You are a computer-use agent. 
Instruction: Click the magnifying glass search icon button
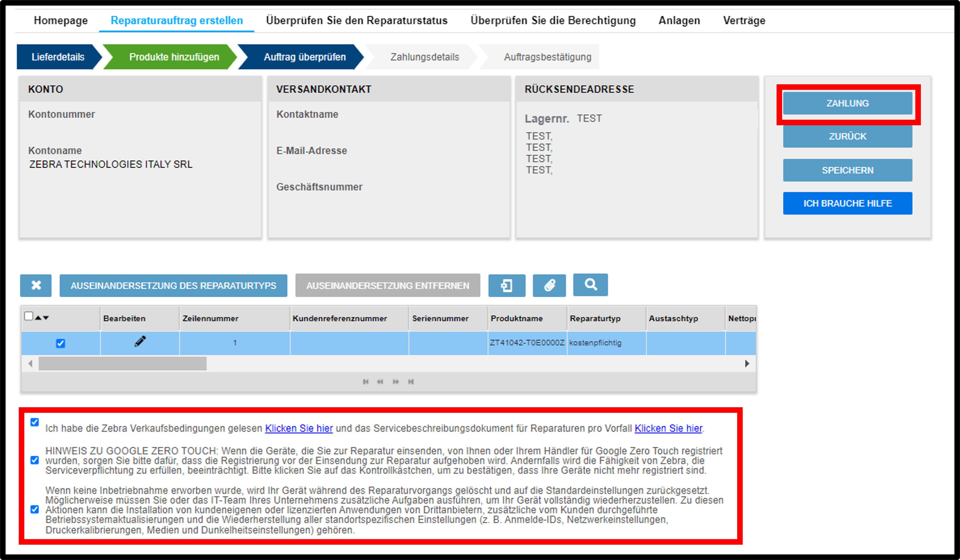coord(590,285)
